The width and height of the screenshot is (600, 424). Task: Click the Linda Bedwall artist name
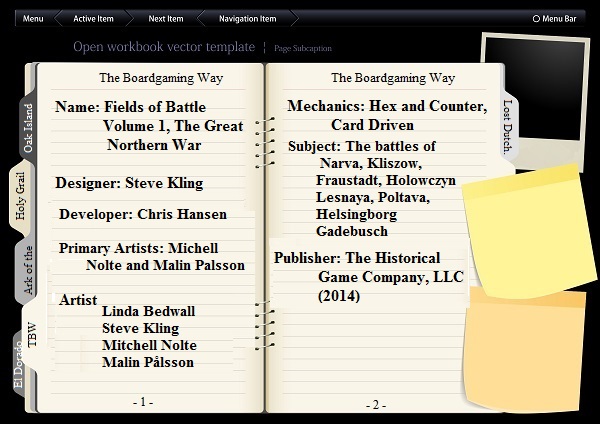[x=149, y=311]
